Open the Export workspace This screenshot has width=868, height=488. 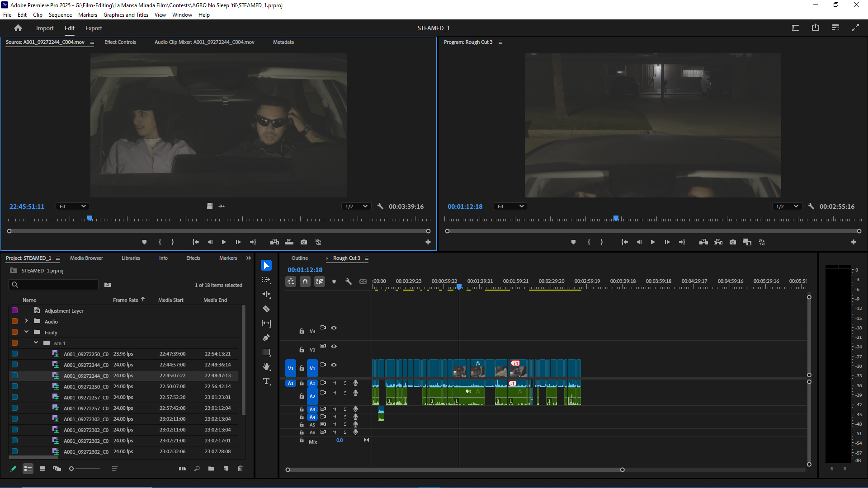tap(94, 28)
